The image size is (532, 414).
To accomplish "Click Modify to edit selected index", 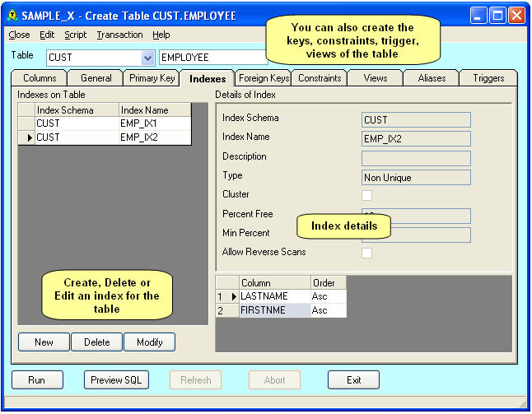I will click(x=150, y=342).
